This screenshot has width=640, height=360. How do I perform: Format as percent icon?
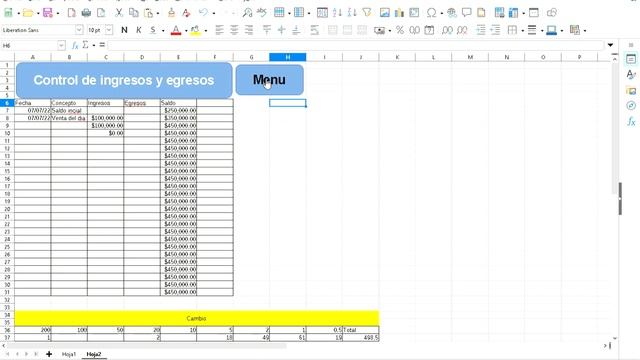point(400,30)
